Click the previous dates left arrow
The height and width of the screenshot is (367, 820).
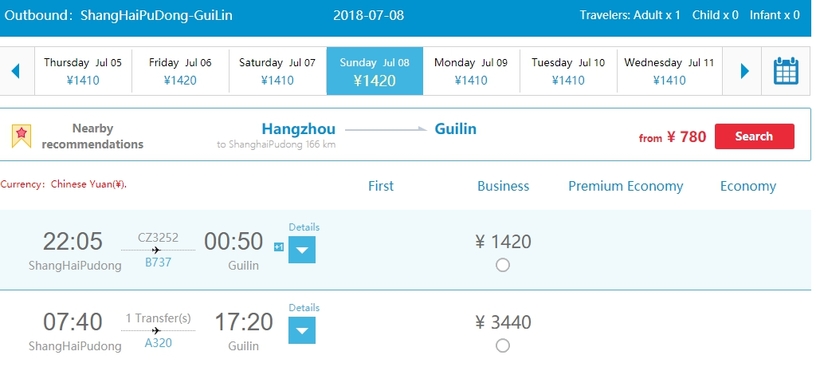click(x=15, y=71)
